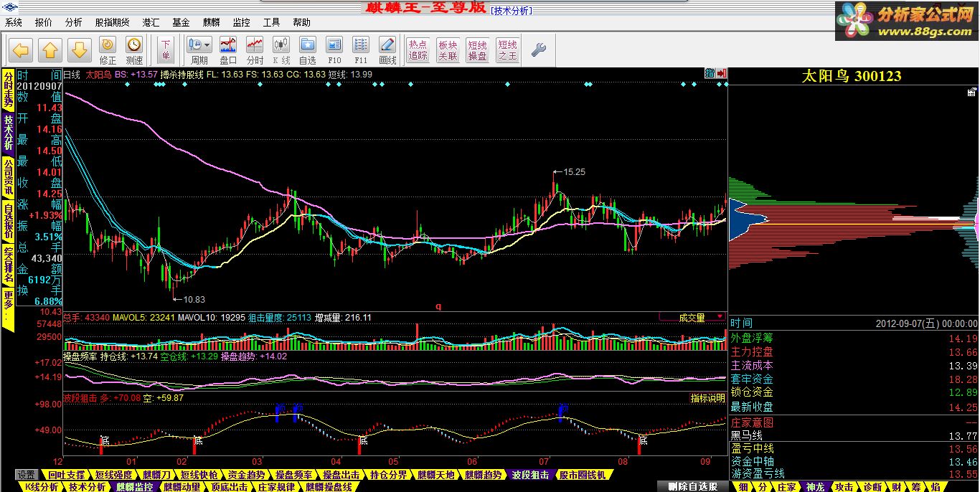The image size is (980, 492).
Task: Click the left (back) arrow toolbar icon
Action: click(22, 50)
